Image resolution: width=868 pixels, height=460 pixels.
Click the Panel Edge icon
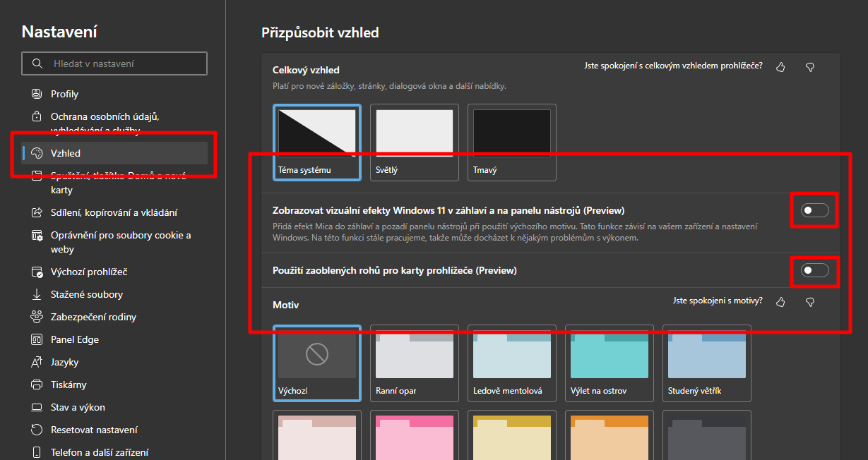[37, 339]
